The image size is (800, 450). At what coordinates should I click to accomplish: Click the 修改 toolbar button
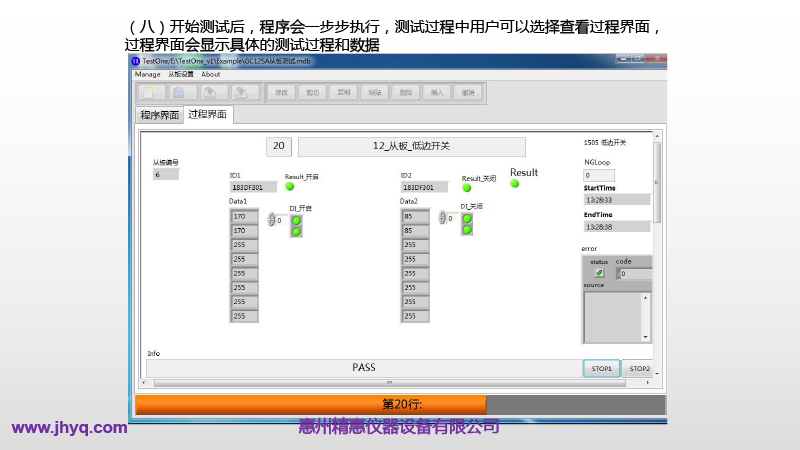(x=281, y=92)
